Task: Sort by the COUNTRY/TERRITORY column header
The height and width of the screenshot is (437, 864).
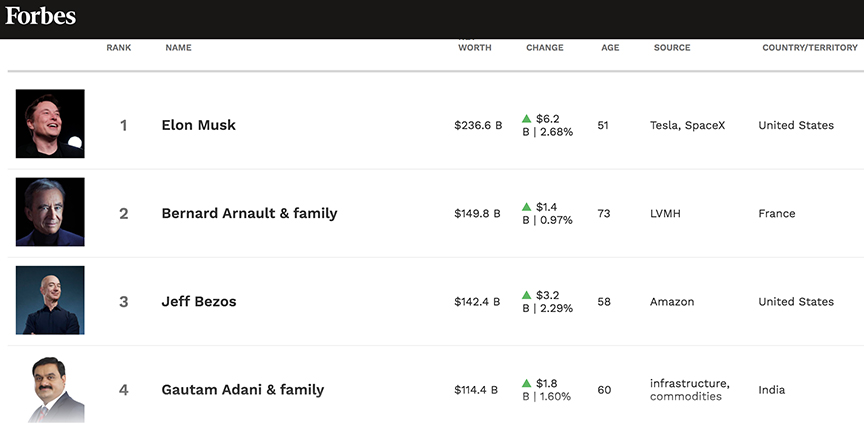Action: 810,48
